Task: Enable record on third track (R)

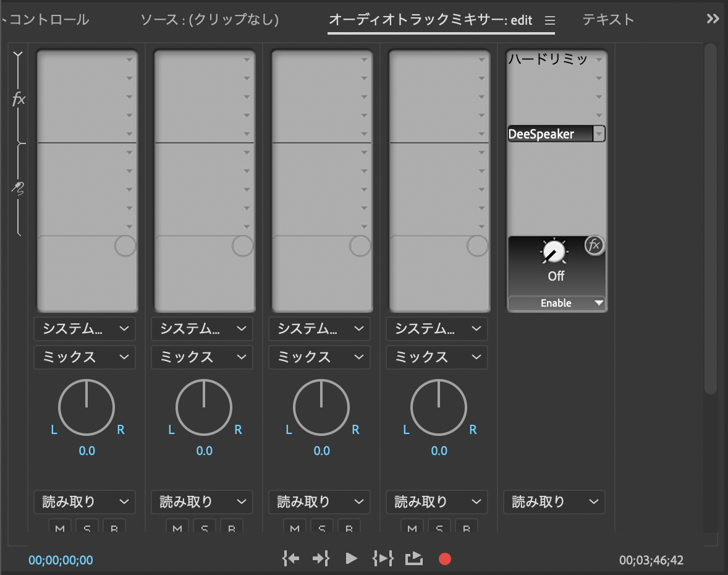Action: [x=349, y=527]
